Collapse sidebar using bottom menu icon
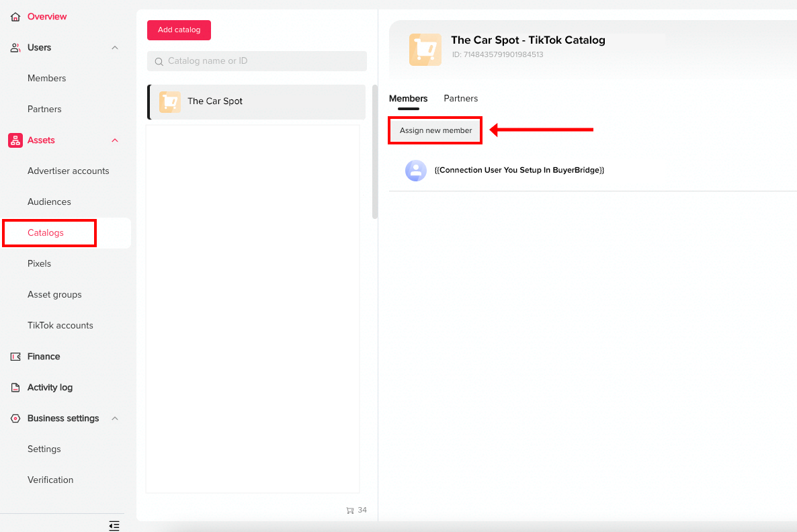This screenshot has width=797, height=532. (114, 525)
